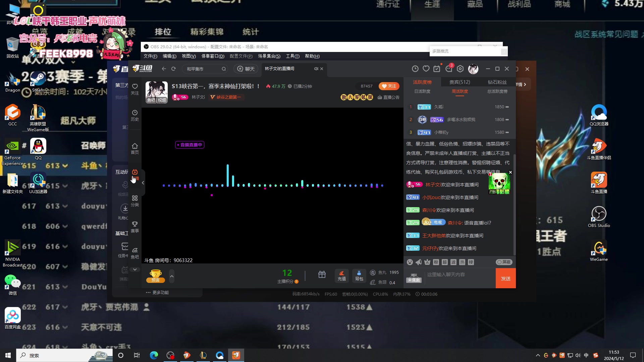Click the megaphone icon in chat toolbar
The width and height of the screenshot is (644, 362).
coord(419,262)
